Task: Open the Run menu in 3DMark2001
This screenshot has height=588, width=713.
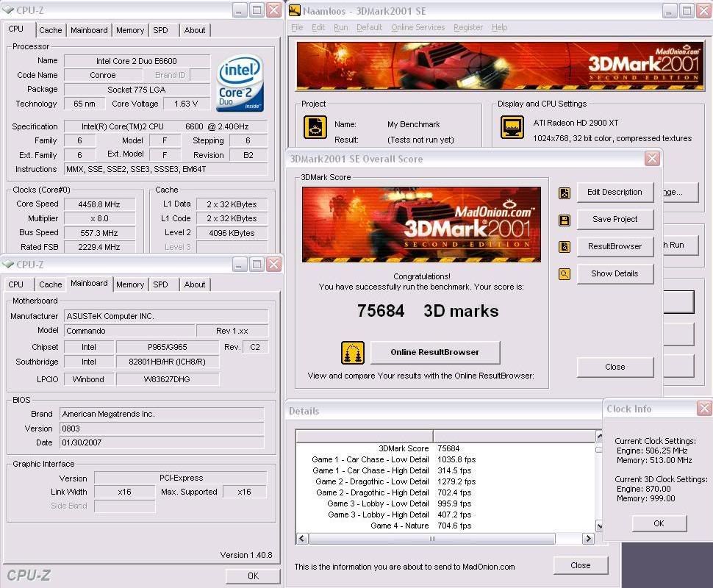Action: coord(340,27)
